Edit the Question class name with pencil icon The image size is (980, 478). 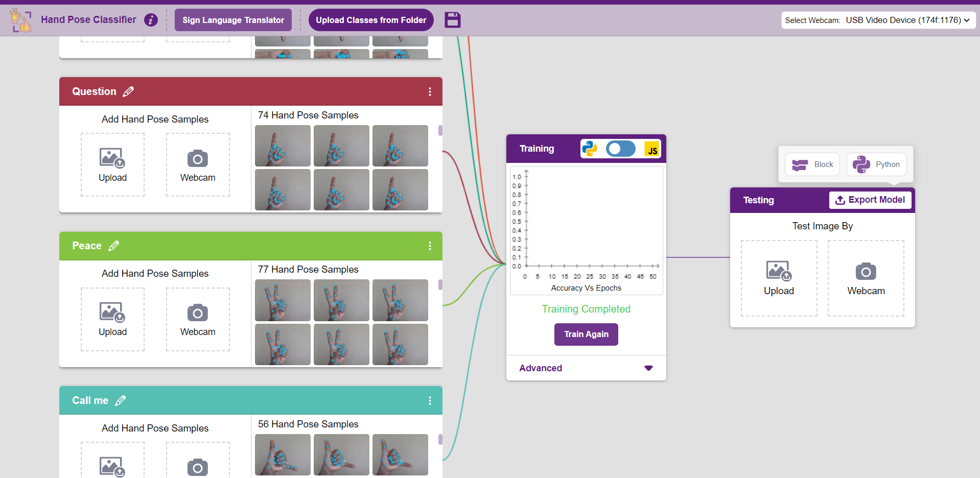point(128,91)
